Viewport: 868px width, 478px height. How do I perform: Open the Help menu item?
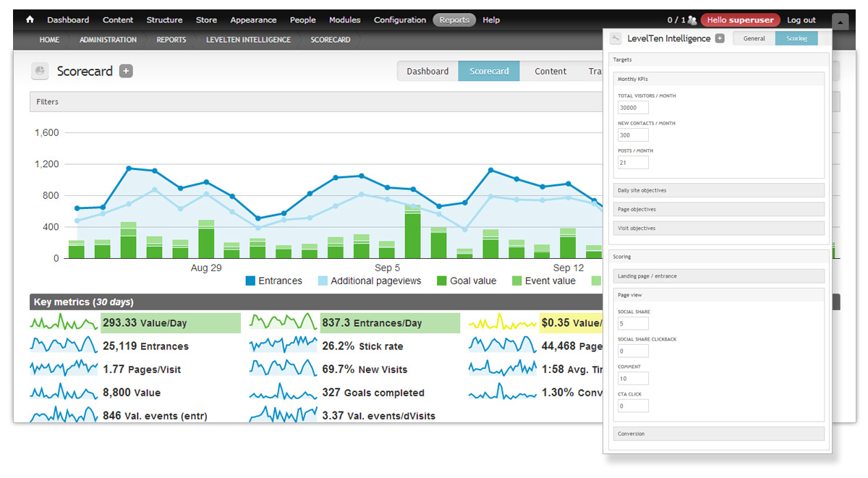pyautogui.click(x=491, y=20)
